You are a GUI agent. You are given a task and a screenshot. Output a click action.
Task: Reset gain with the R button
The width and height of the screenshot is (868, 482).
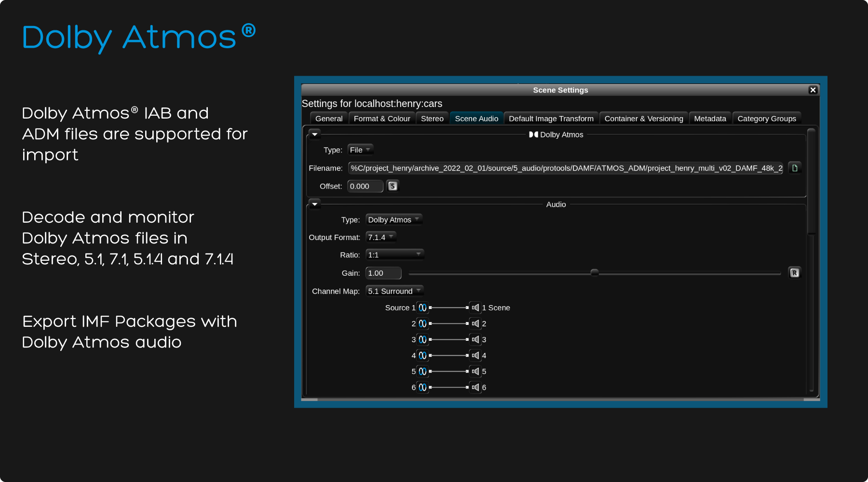[795, 273]
